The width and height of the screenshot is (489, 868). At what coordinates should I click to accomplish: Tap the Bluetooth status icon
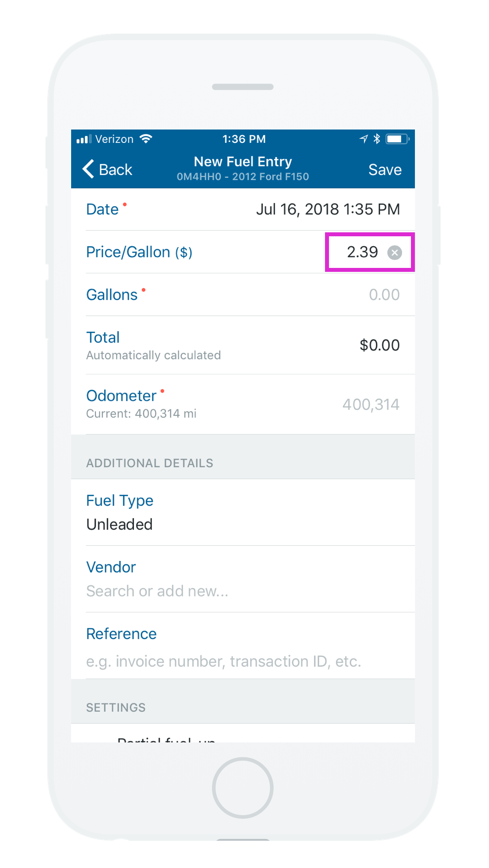[x=377, y=139]
